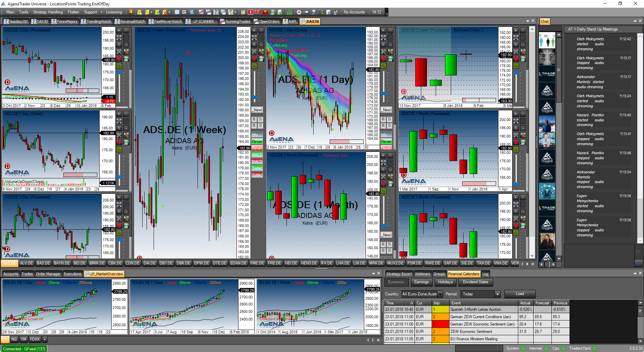The width and height of the screenshot is (644, 352).
Task: Open the Support menu dropdown arrow
Action: [x=101, y=12]
